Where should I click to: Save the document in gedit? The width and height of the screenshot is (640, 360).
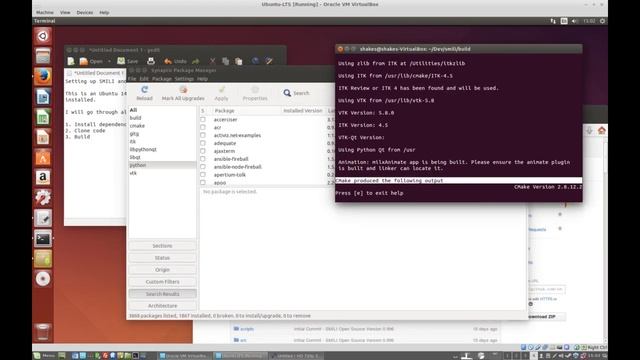pyautogui.click(x=128, y=61)
